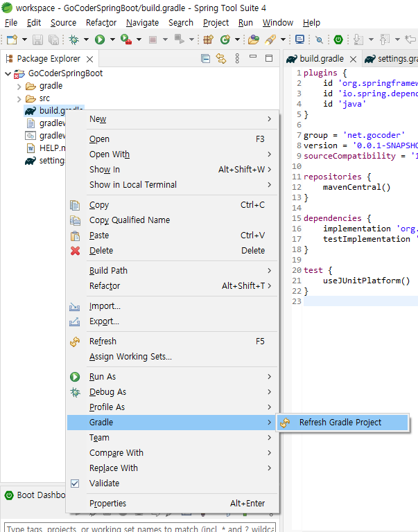The height and width of the screenshot is (532, 418).
Task: Collapse the GoCoderSpringBoot project tree
Action: pyautogui.click(x=8, y=73)
